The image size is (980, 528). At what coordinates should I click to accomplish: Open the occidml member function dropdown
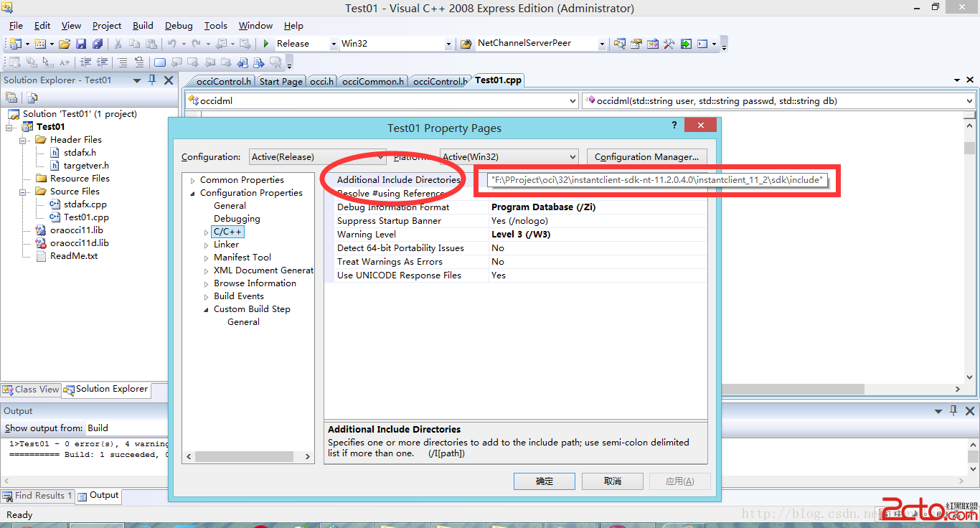tap(969, 101)
